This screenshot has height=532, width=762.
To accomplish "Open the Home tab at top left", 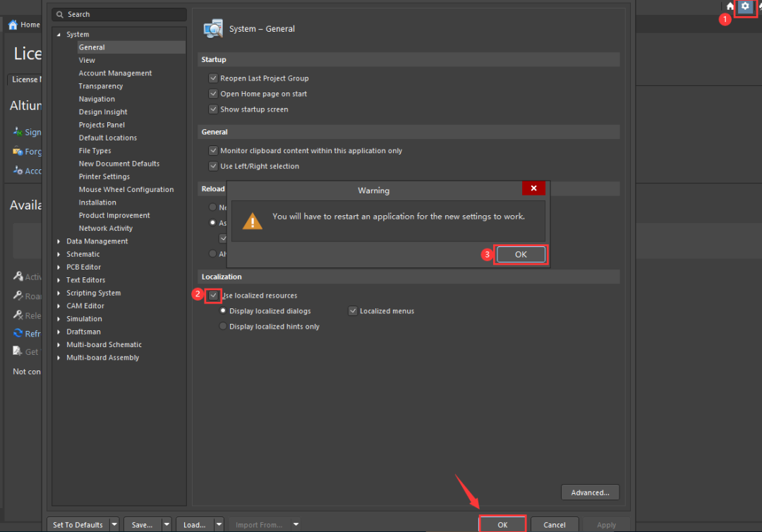I will 24,25.
